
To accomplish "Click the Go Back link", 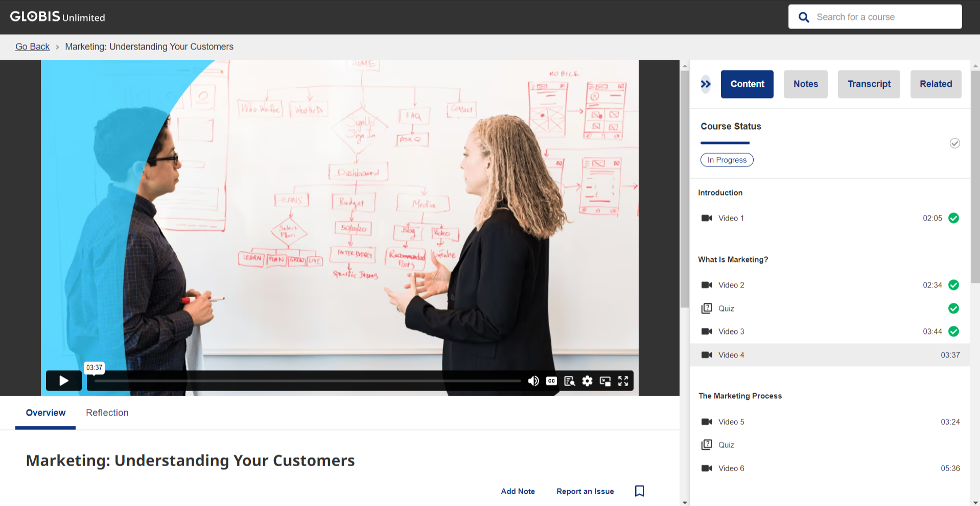I will 32,46.
